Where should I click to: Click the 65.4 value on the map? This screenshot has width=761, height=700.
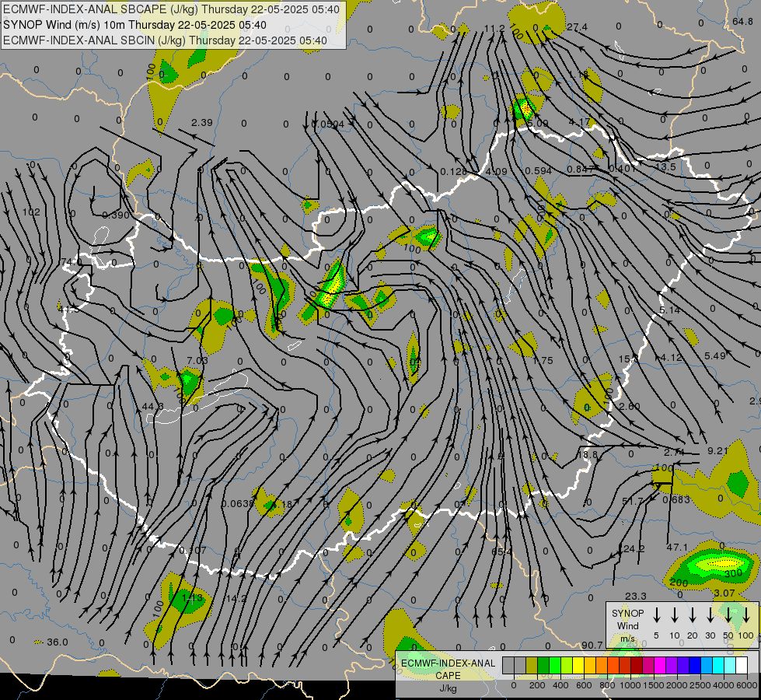coord(501,552)
